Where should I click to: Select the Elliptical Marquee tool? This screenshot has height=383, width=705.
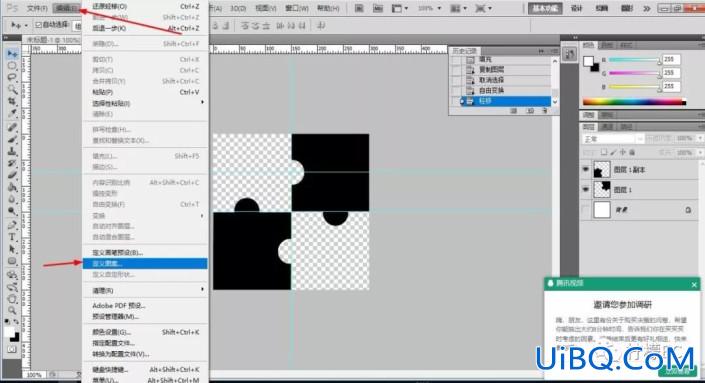(x=12, y=66)
